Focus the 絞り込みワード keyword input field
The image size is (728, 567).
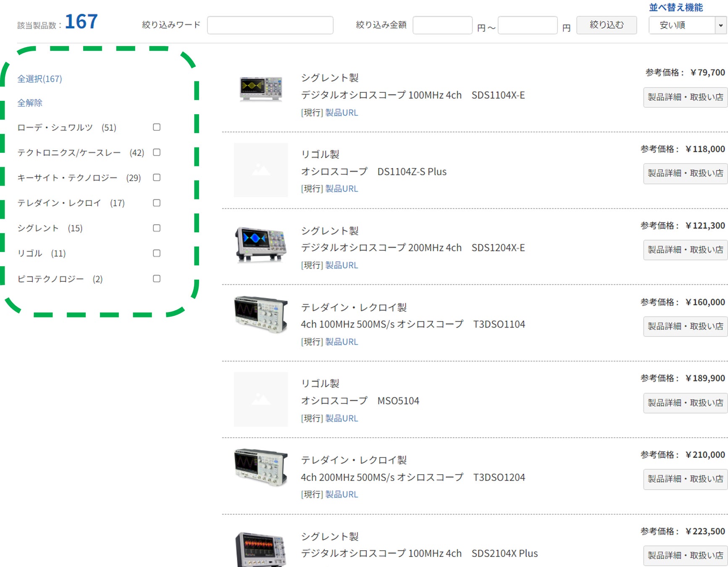click(x=270, y=25)
